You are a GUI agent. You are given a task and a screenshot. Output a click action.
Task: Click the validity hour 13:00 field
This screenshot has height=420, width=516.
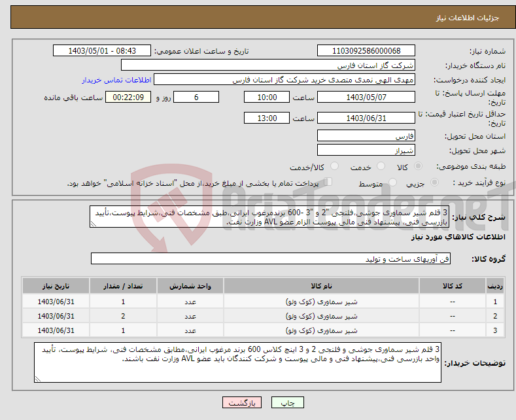click(x=267, y=118)
